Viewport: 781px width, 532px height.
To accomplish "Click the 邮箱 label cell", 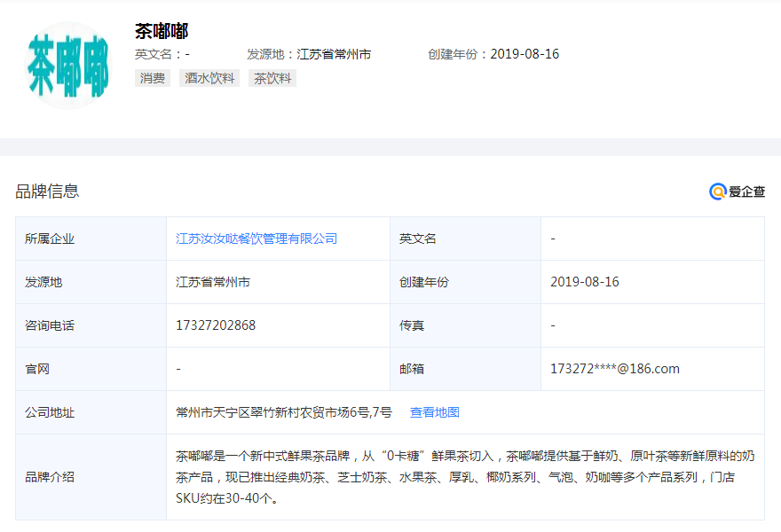I will coord(412,369).
